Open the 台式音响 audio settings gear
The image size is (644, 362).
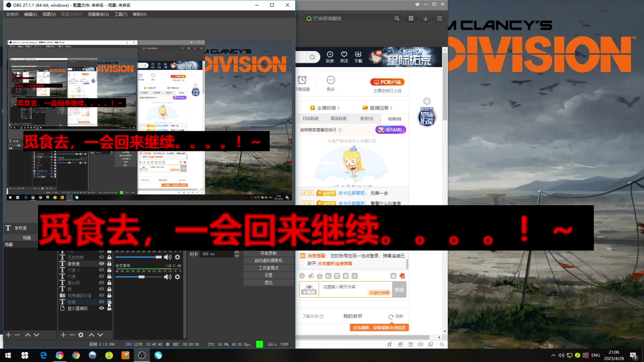pyautogui.click(x=177, y=277)
